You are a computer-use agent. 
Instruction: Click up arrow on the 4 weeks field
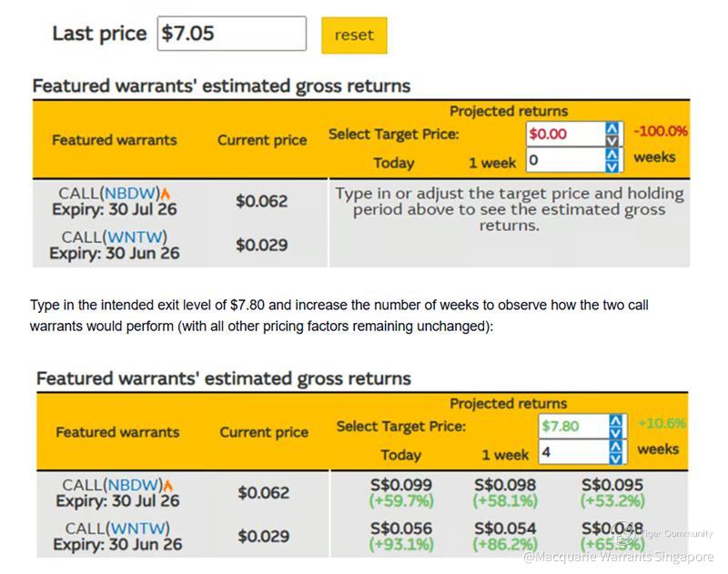[x=618, y=446]
